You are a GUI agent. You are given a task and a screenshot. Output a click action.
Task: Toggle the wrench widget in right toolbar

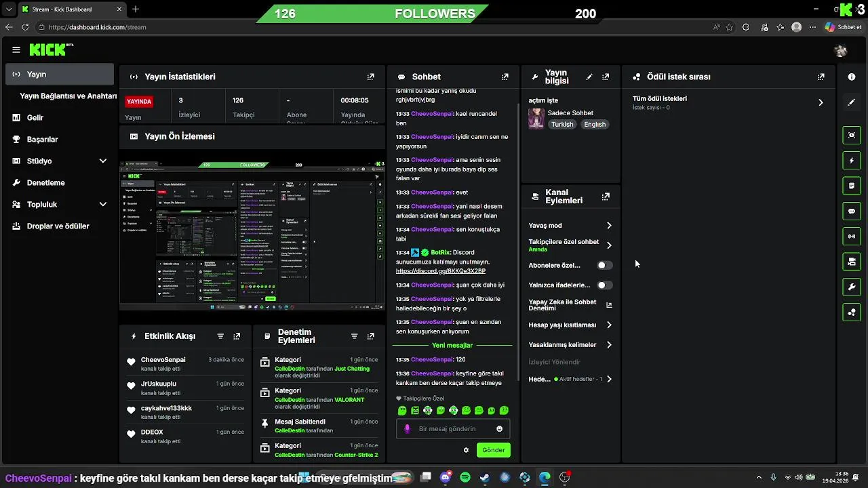point(852,287)
